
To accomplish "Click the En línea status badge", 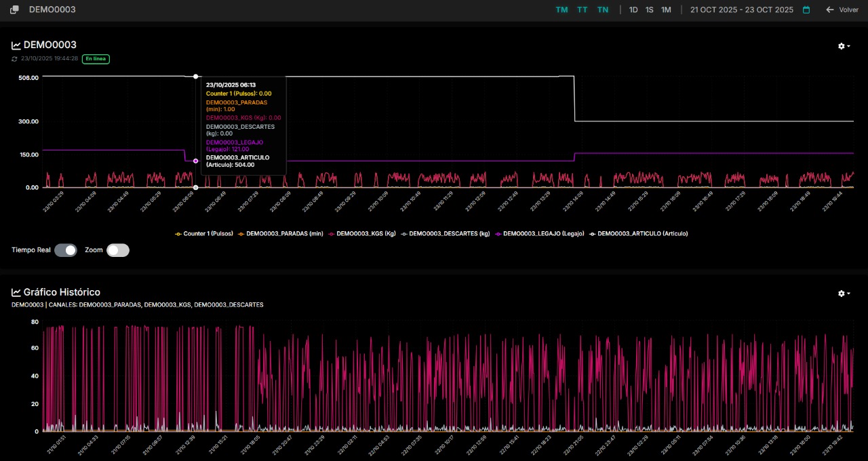I will point(96,59).
